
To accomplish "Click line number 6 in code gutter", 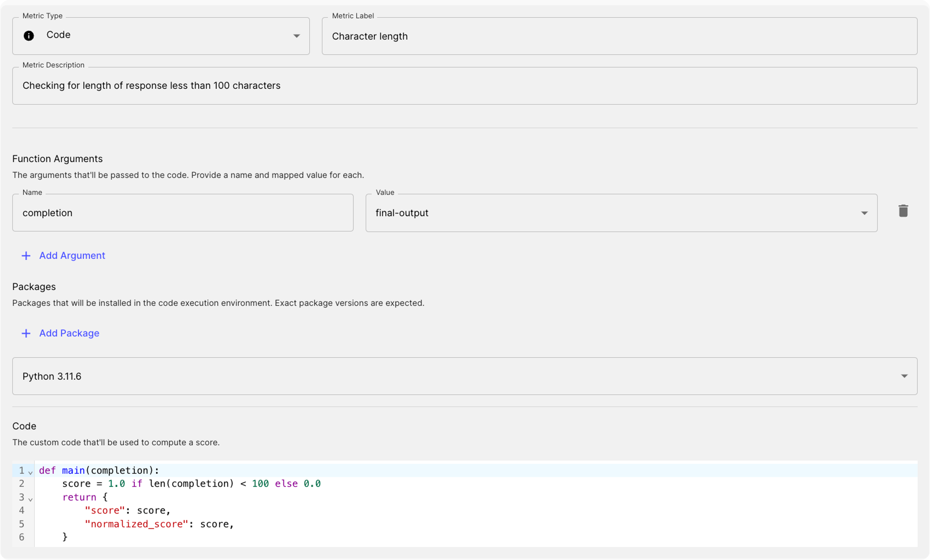I will click(x=21, y=537).
